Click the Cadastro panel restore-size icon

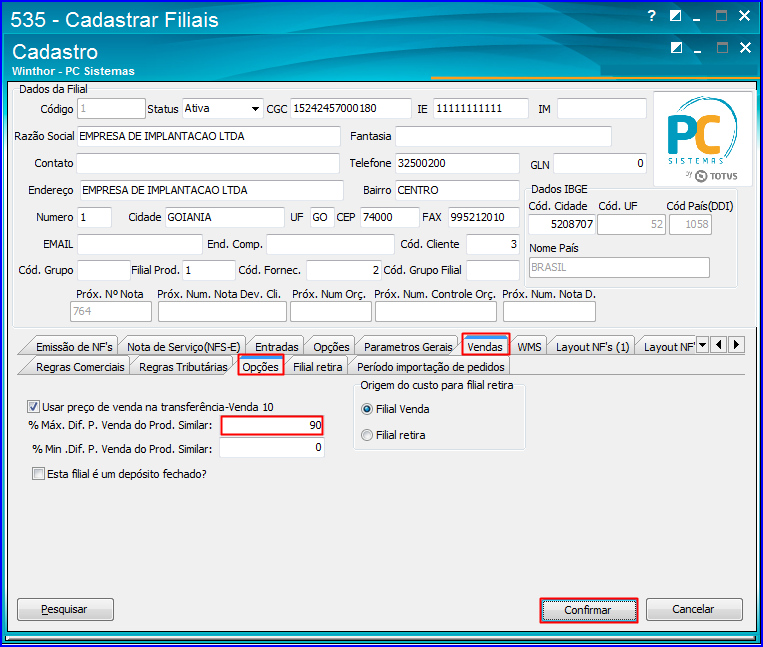pyautogui.click(x=676, y=48)
